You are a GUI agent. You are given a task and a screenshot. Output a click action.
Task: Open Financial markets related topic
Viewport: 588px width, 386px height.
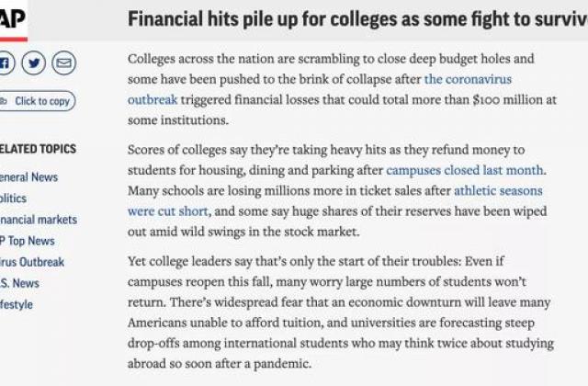point(39,220)
